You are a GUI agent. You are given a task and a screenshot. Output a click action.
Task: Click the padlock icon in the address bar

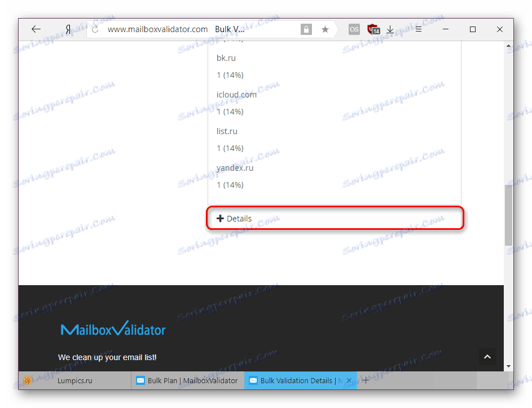[x=306, y=29]
